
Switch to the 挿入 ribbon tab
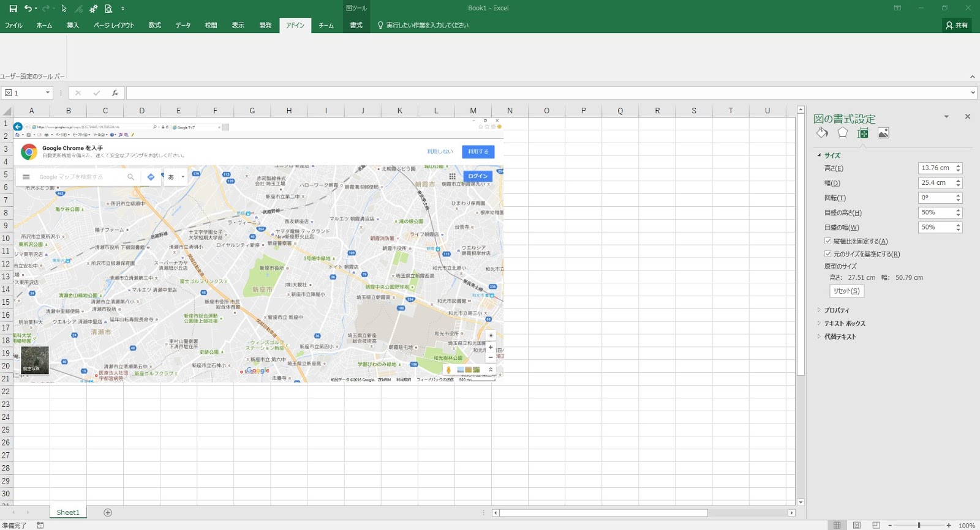pyautogui.click(x=73, y=25)
